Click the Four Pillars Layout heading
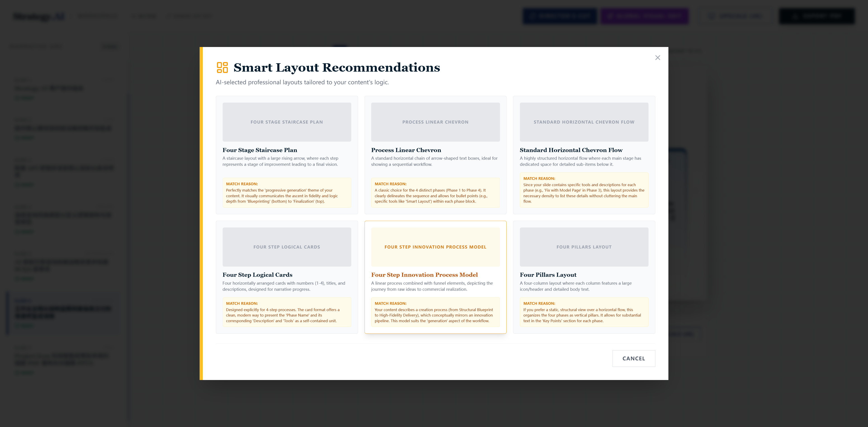868x427 pixels. pyautogui.click(x=548, y=275)
